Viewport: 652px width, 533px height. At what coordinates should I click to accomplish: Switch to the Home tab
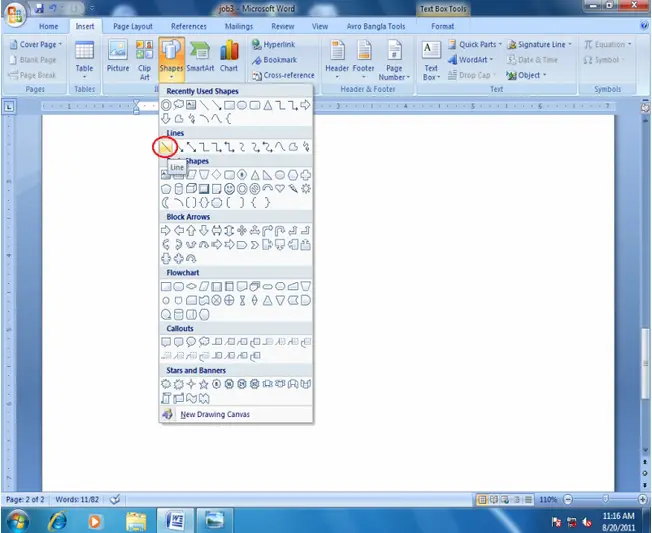click(x=48, y=26)
